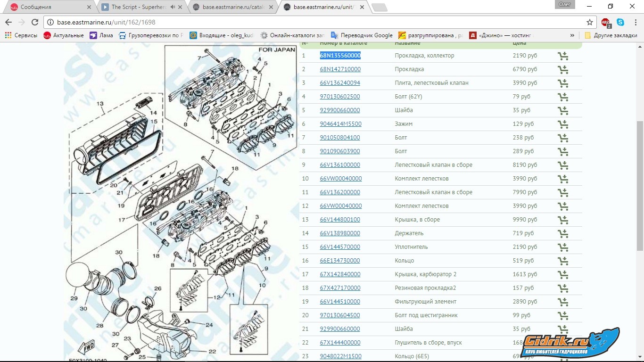Image resolution: width=644 pixels, height=362 pixels.
Task: Add Фильтрующий элемент to shopping cart
Action: pos(562,302)
